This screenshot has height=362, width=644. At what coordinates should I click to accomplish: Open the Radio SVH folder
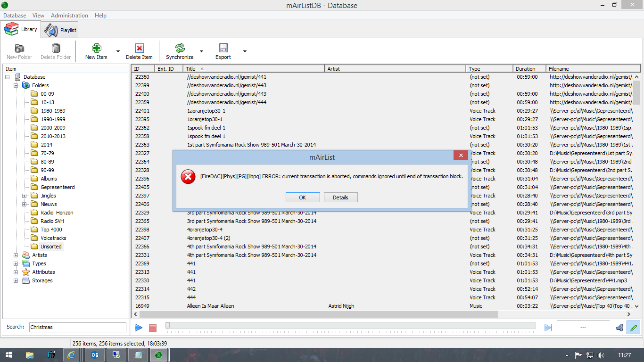coord(52,221)
